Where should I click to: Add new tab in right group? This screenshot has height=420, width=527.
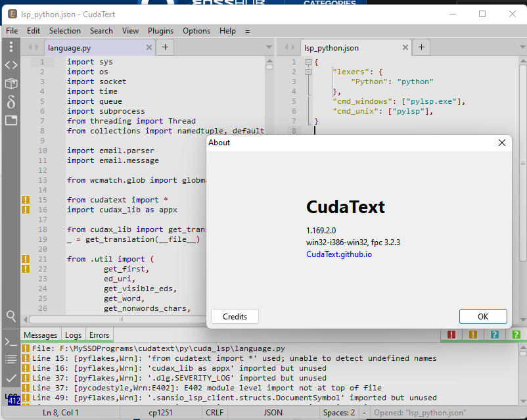point(421,47)
